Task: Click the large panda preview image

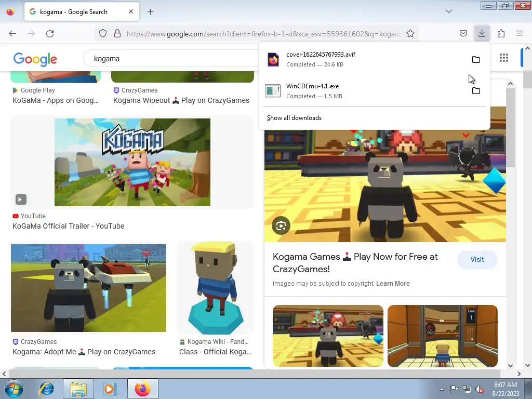Action: (x=385, y=186)
